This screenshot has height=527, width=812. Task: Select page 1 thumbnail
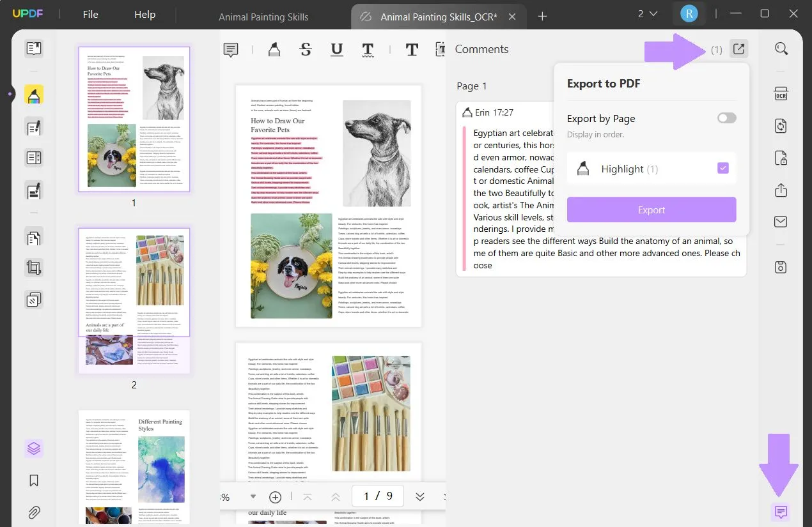pyautogui.click(x=134, y=119)
